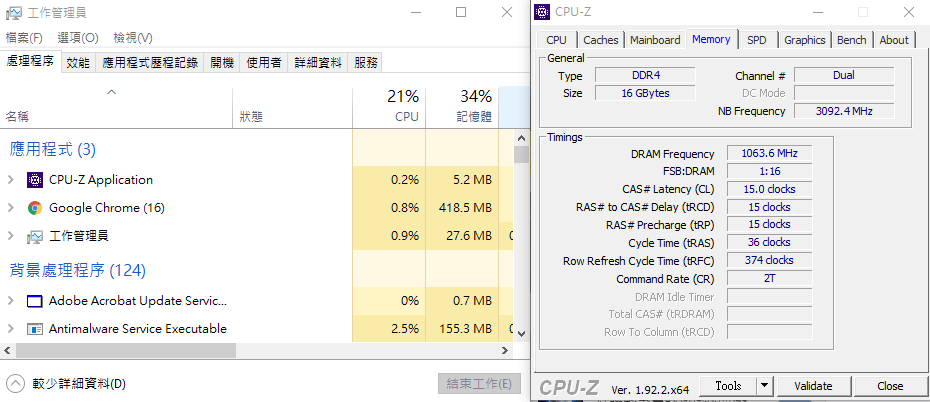Screen dimensions: 930x402
Task: Open the SPD tab in CPU-Z
Action: (757, 40)
